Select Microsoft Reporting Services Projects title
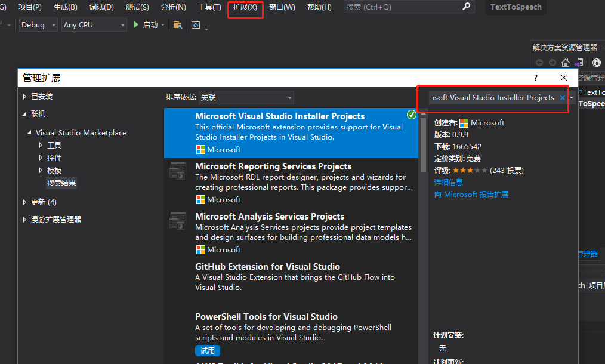Screen dimensions: 605x364 point(273,166)
